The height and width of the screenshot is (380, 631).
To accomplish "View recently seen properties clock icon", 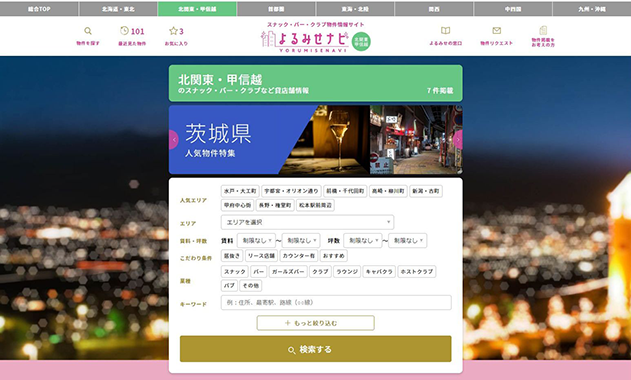I will pyautogui.click(x=124, y=31).
